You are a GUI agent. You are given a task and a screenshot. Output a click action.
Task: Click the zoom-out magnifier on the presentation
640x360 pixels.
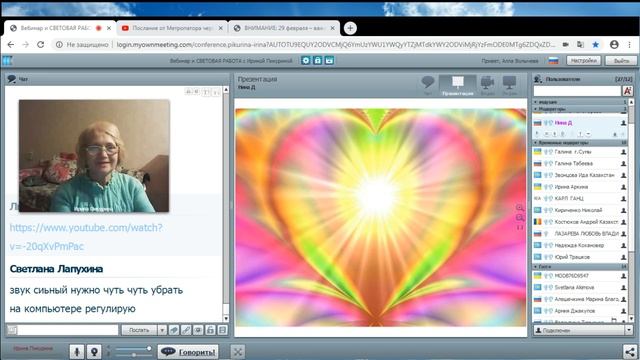tap(520, 218)
